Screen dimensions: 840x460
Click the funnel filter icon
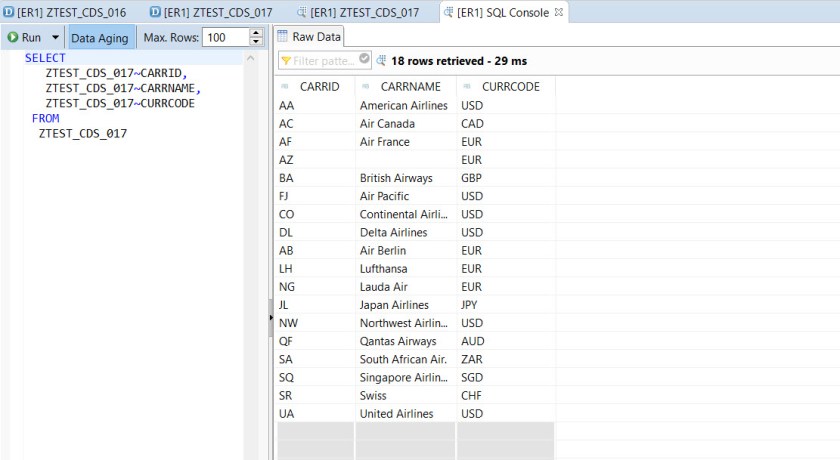(286, 61)
